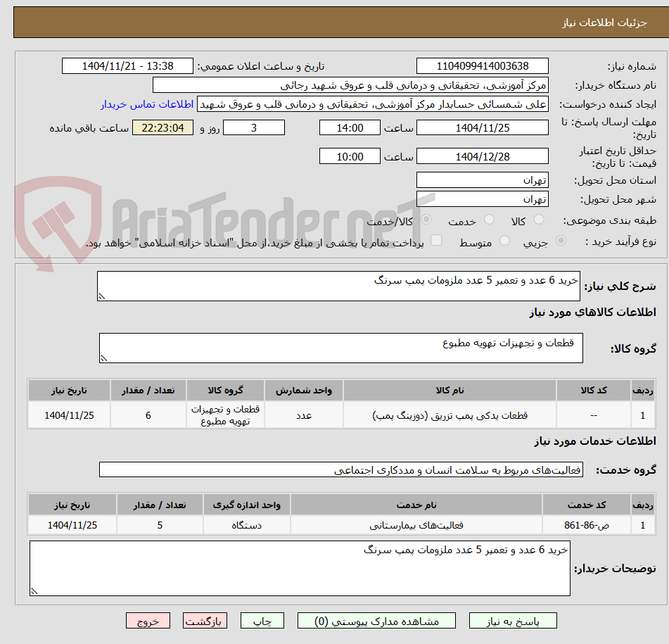Click the remaining days field showing 3
Screen dimensions: 669x644
coord(254,127)
